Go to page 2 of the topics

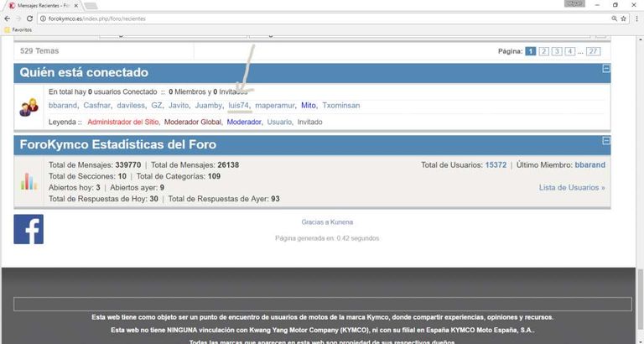click(x=544, y=51)
